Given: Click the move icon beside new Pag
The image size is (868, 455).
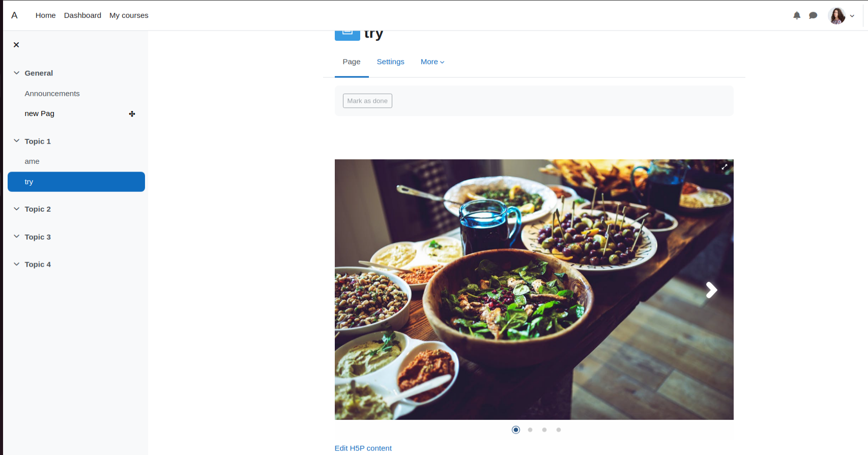Looking at the screenshot, I should (x=132, y=114).
